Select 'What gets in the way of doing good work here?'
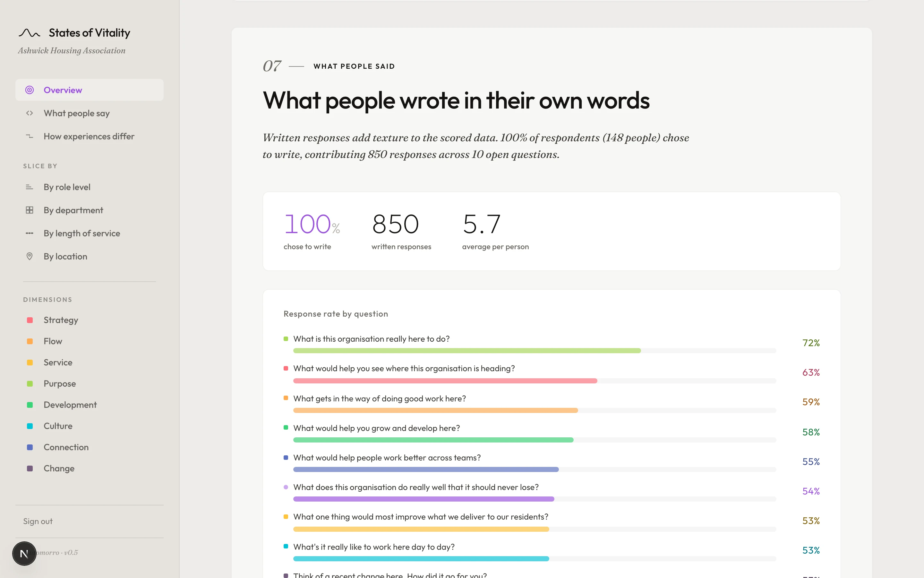 (380, 398)
